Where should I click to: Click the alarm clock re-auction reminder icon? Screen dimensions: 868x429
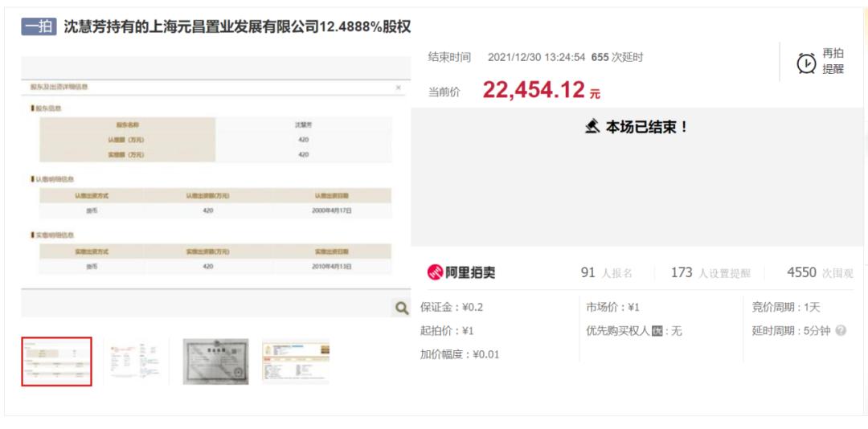[806, 63]
